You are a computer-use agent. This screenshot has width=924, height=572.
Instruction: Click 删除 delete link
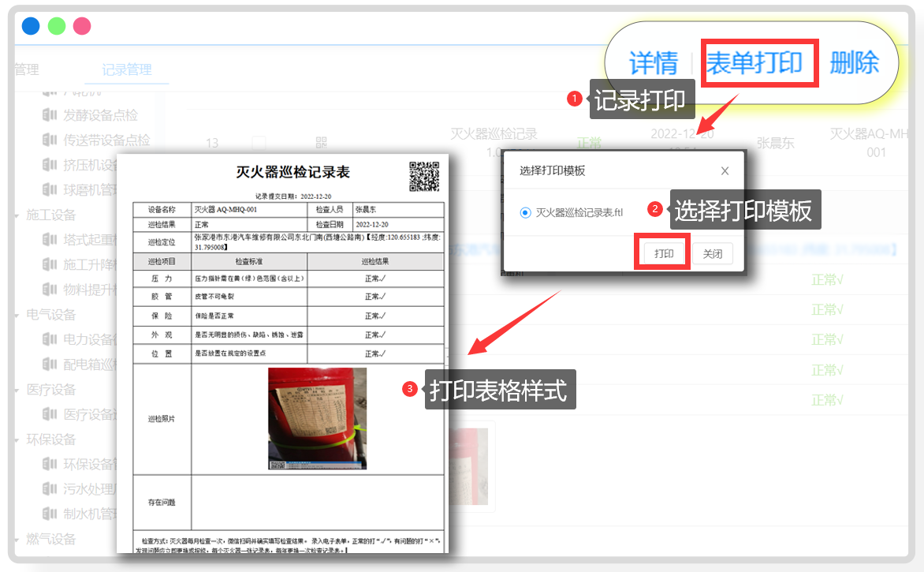tap(854, 62)
